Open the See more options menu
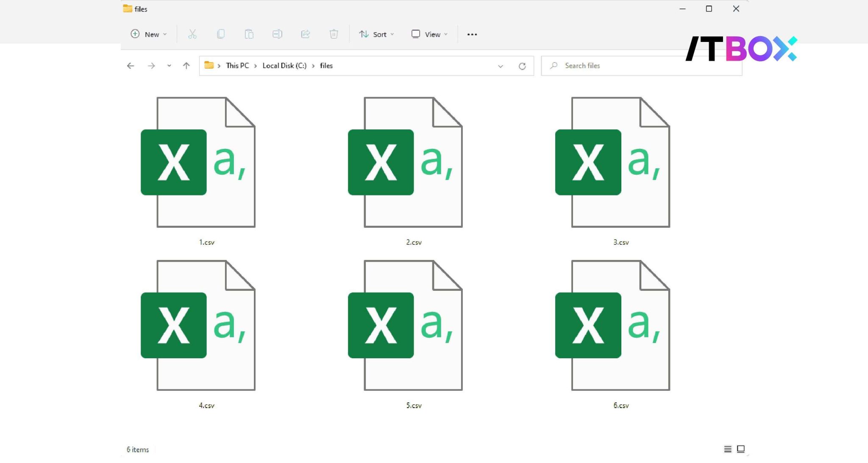 point(472,34)
